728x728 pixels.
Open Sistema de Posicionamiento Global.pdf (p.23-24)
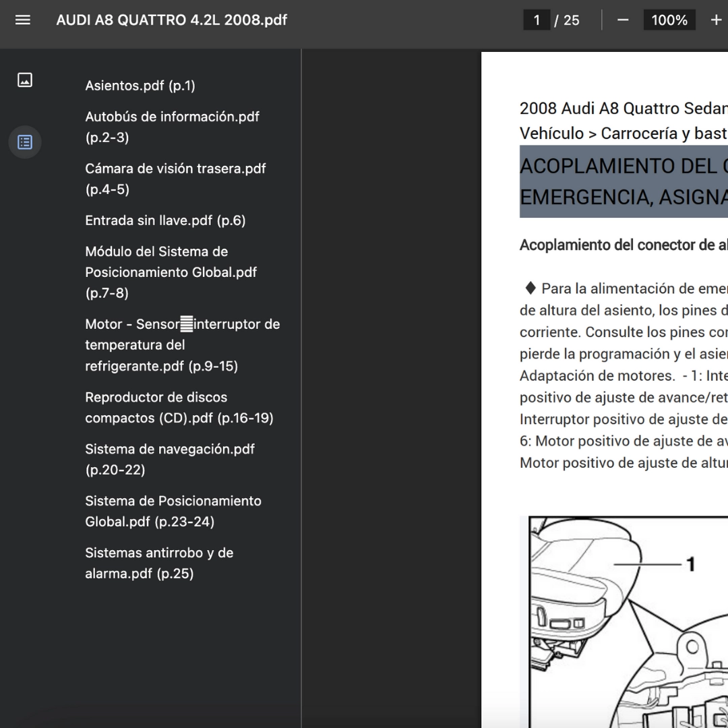click(x=173, y=511)
